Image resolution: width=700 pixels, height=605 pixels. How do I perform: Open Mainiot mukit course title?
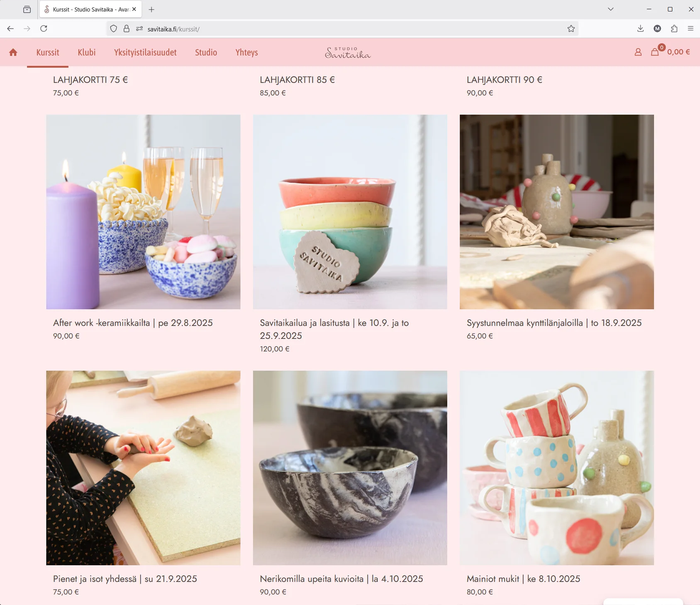[x=523, y=579]
